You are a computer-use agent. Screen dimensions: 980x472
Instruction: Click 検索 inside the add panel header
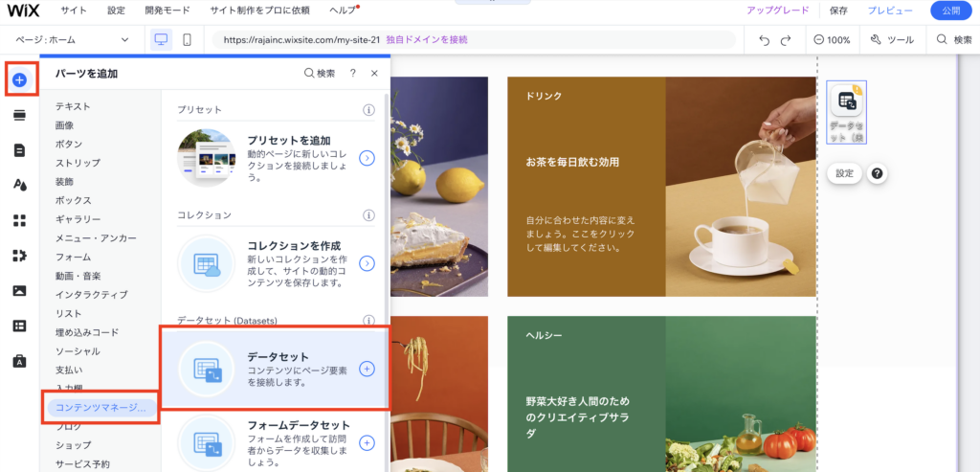point(320,73)
